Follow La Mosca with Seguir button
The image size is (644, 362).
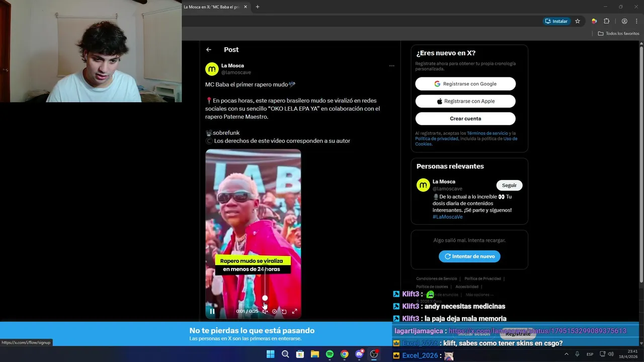[509, 186]
